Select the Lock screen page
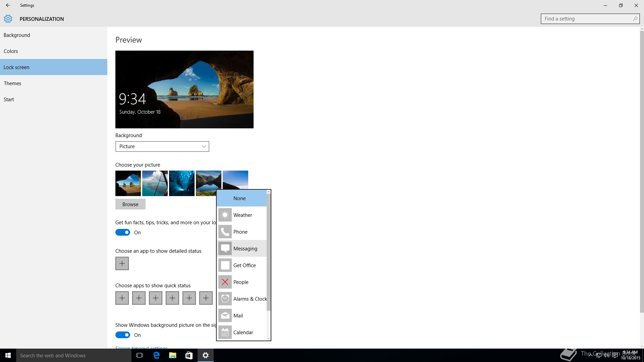The width and height of the screenshot is (644, 362). (x=54, y=67)
